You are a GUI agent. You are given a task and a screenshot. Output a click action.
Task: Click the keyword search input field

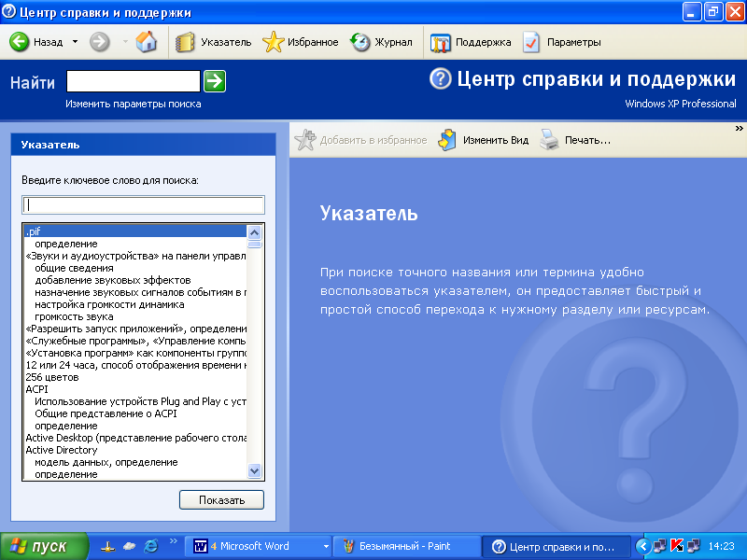144,204
